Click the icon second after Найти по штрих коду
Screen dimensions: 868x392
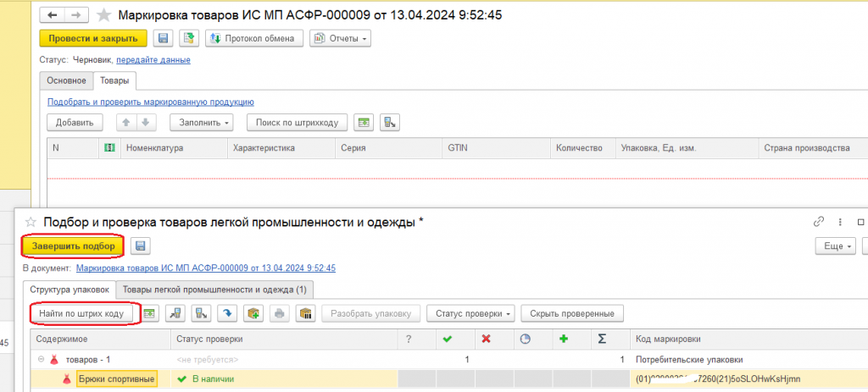(175, 313)
